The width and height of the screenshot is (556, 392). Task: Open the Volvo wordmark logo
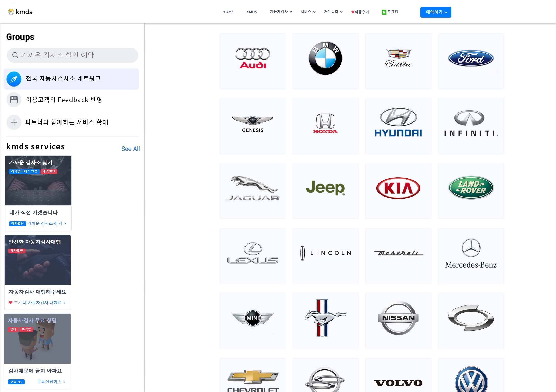398,383
